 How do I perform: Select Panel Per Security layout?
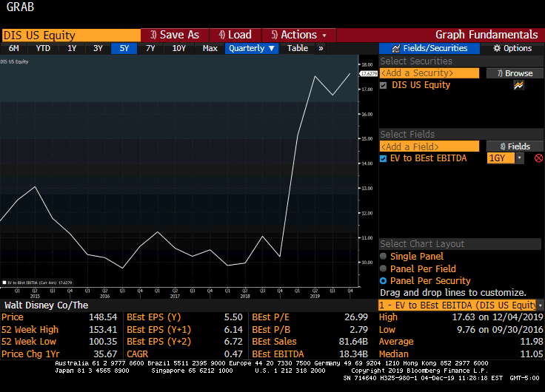384,280
